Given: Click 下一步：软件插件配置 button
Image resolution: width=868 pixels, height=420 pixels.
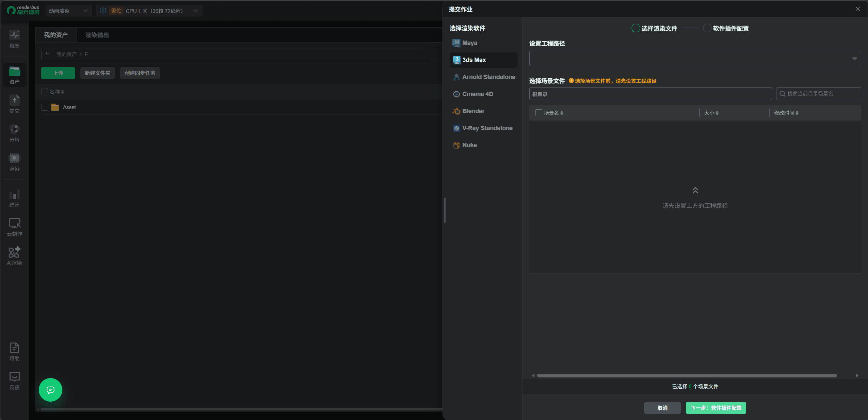Looking at the screenshot, I should point(716,408).
